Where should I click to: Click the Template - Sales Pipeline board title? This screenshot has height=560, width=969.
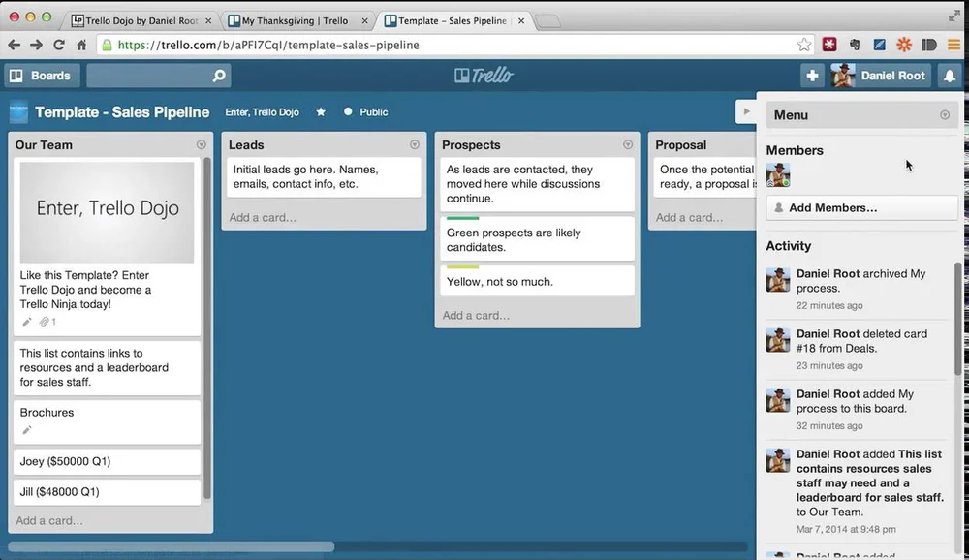(x=122, y=111)
